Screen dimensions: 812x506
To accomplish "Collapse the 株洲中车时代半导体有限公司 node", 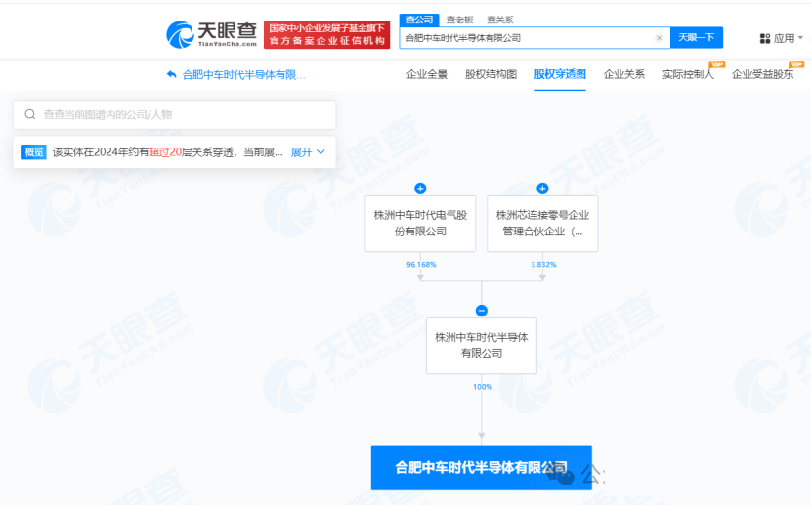I will click(x=481, y=311).
